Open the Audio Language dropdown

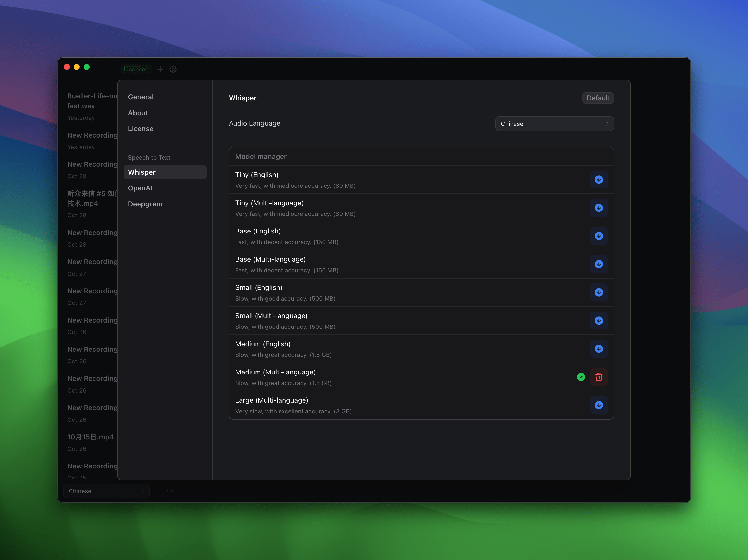click(555, 124)
